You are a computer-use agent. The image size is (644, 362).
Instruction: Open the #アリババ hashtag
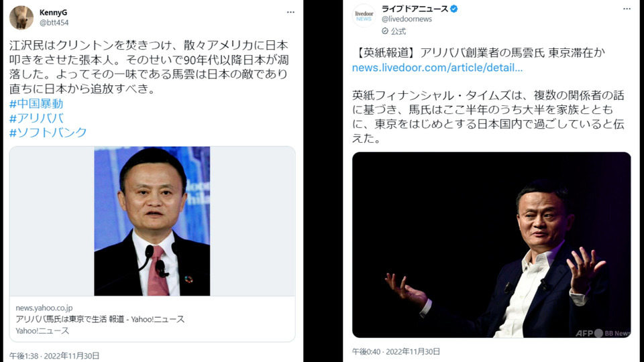36,118
